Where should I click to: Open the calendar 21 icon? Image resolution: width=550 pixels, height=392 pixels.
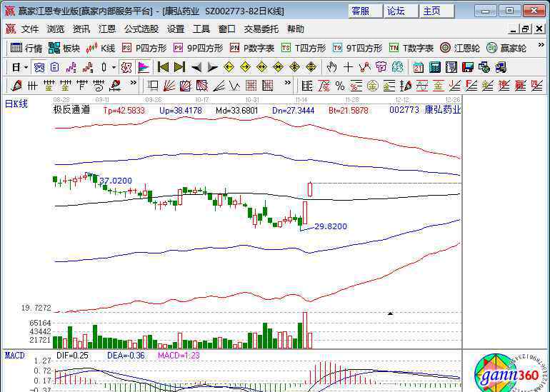pos(418,67)
